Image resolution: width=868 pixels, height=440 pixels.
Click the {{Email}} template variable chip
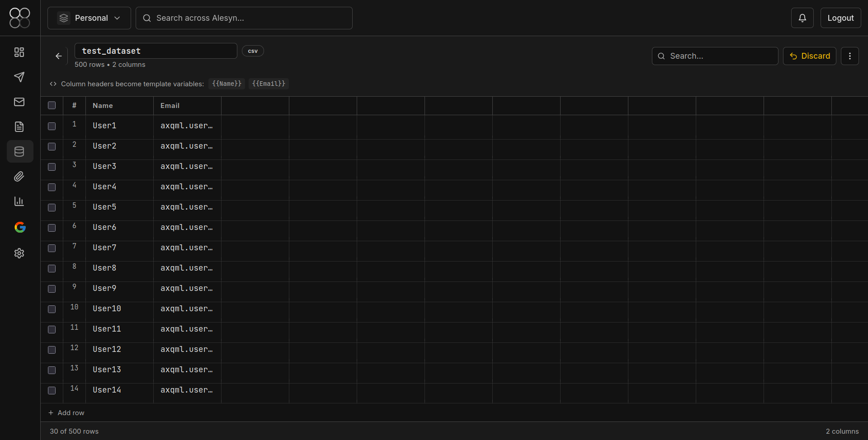pos(269,84)
